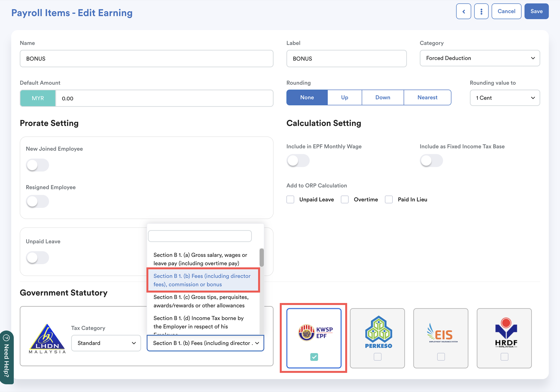The height and width of the screenshot is (392, 560).
Task: Open the Tax Category Standard dropdown
Action: (106, 343)
